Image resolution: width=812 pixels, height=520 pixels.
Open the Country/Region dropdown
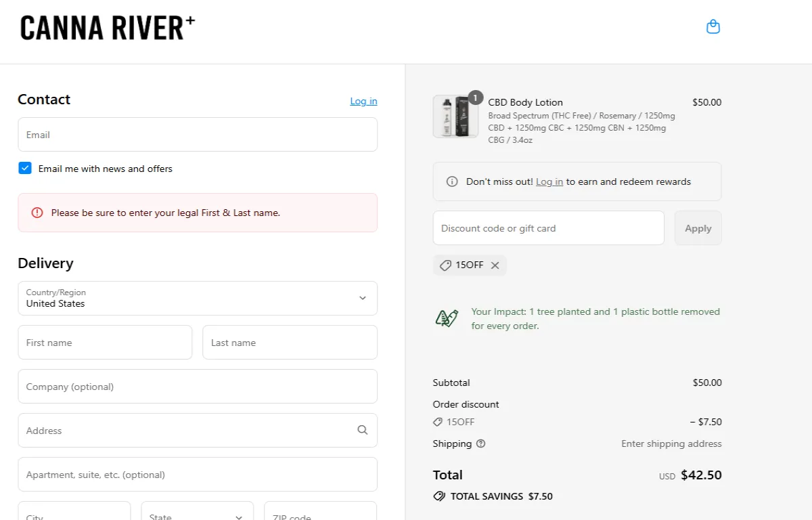198,298
